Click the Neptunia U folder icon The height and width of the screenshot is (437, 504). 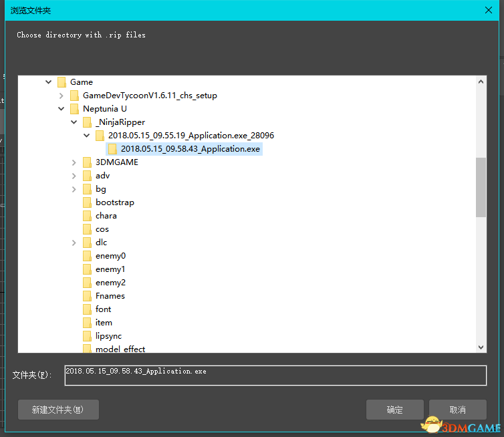point(74,109)
